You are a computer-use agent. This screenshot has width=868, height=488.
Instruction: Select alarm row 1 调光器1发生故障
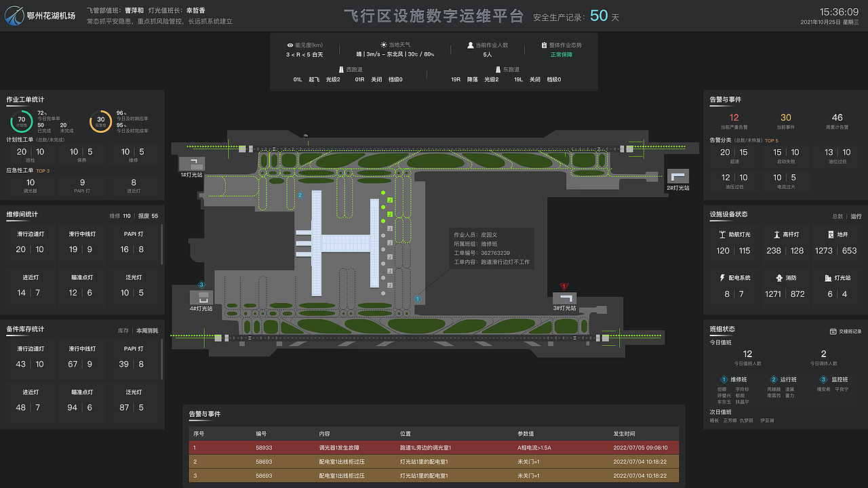pos(434,447)
